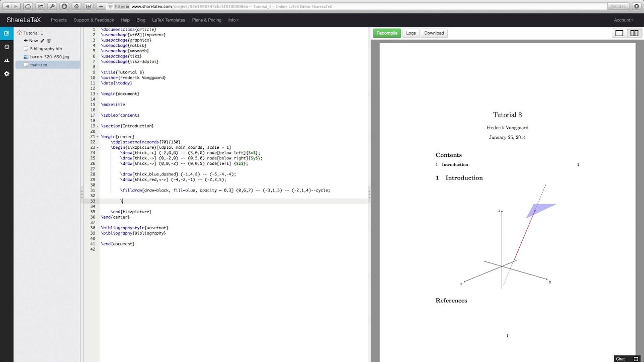Open the Projects page

pos(59,20)
